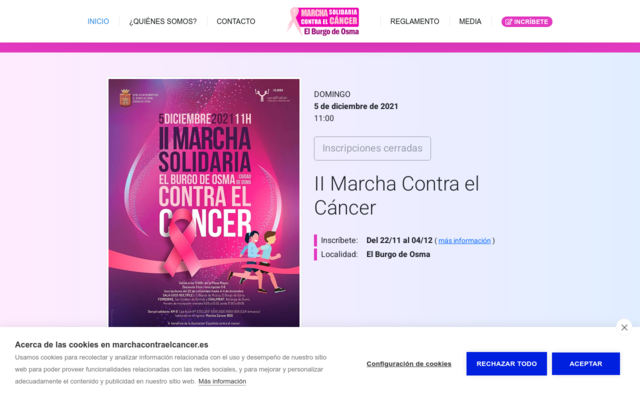Open Configuración de cookies
This screenshot has height=400, width=640.
[409, 364]
